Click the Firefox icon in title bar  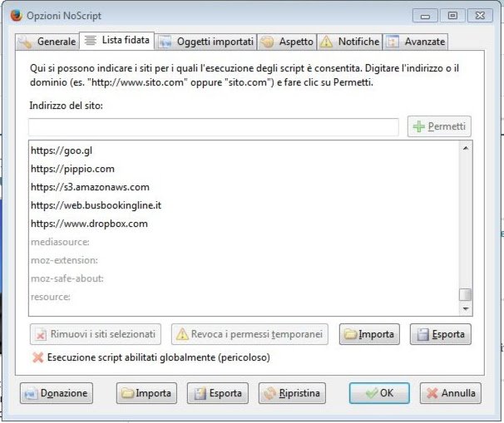point(16,15)
